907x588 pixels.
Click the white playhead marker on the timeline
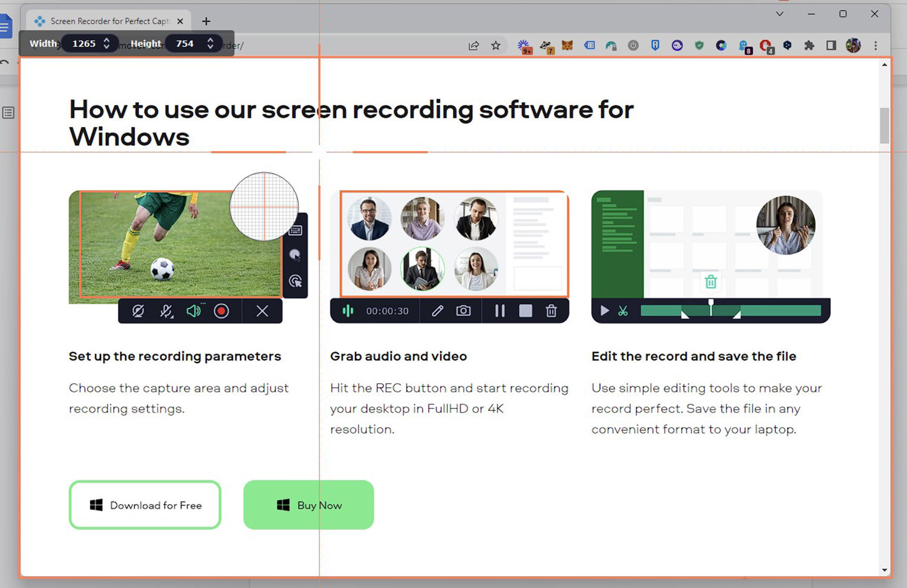click(711, 307)
